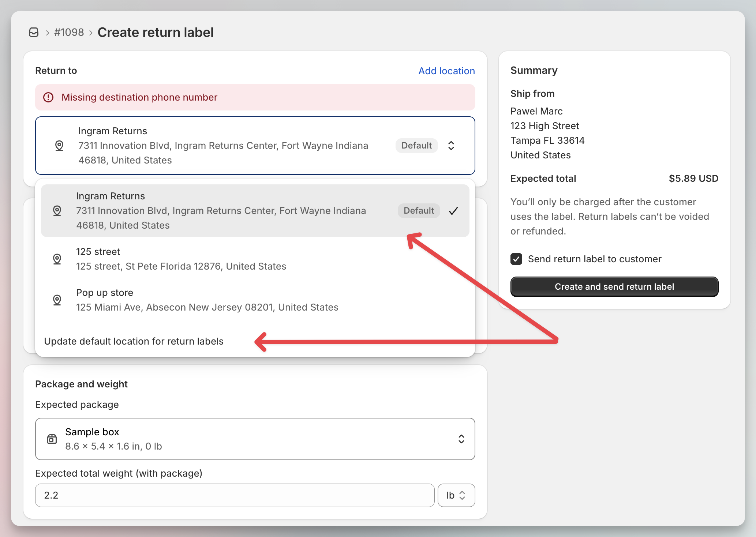Screen dimensions: 756x537
Task: Click the $5.89 USD expected total
Action: [693, 179]
